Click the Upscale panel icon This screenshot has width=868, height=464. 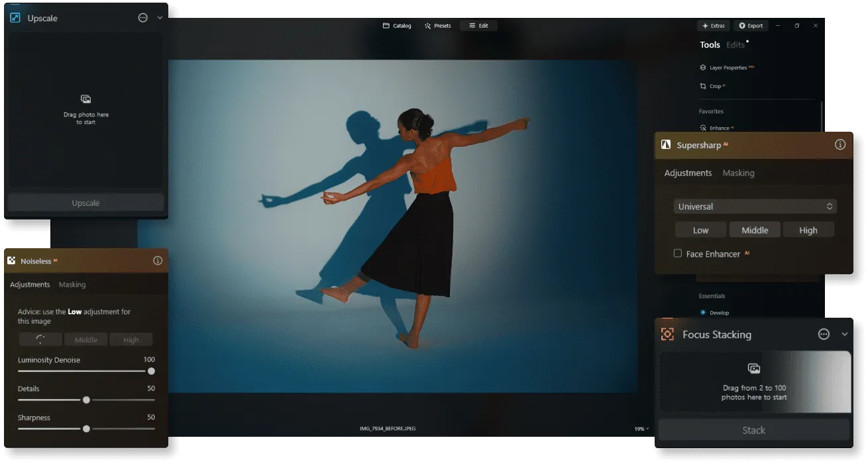pyautogui.click(x=15, y=18)
